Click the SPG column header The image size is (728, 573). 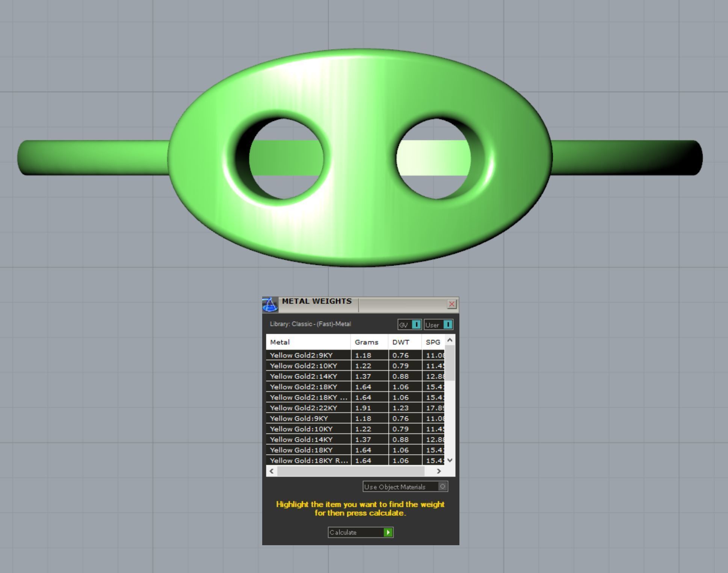click(433, 342)
